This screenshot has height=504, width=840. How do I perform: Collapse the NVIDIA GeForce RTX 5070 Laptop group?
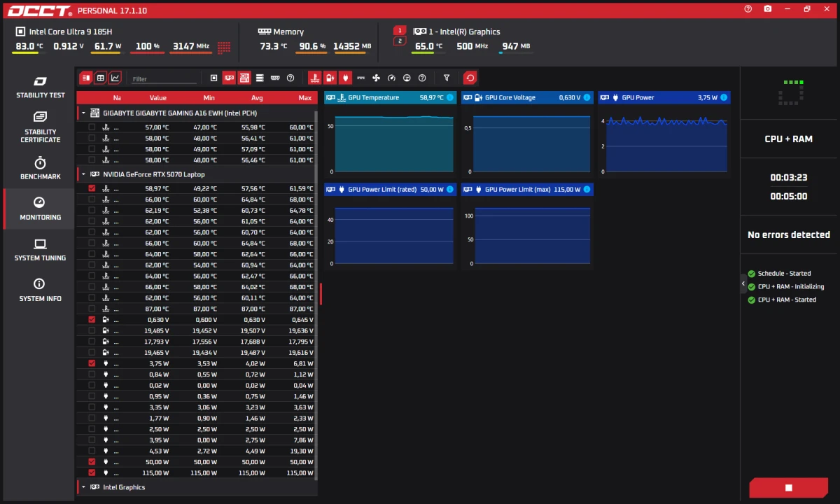pos(84,174)
